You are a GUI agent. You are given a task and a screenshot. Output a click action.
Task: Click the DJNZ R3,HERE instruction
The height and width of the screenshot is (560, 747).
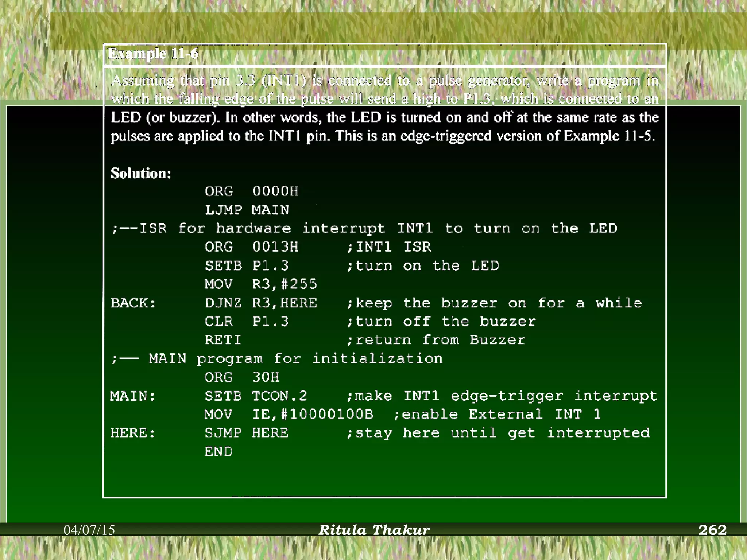click(x=260, y=303)
